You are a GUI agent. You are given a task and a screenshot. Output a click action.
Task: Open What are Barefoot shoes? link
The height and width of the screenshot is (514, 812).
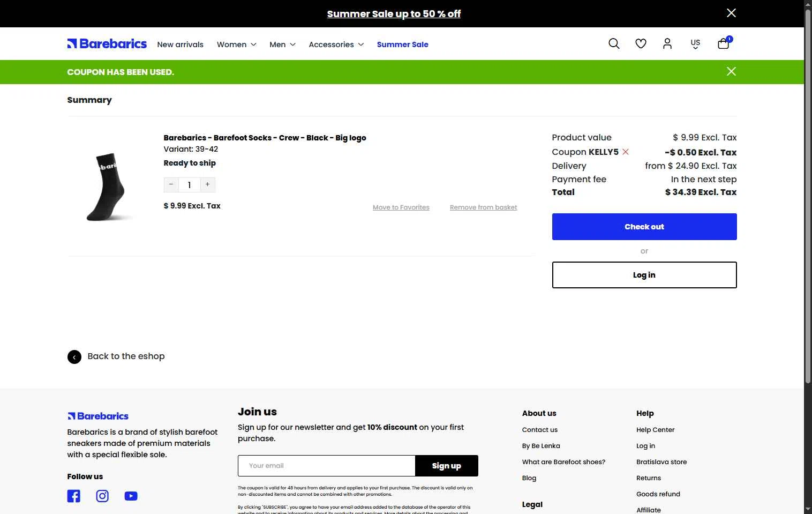[x=563, y=462]
